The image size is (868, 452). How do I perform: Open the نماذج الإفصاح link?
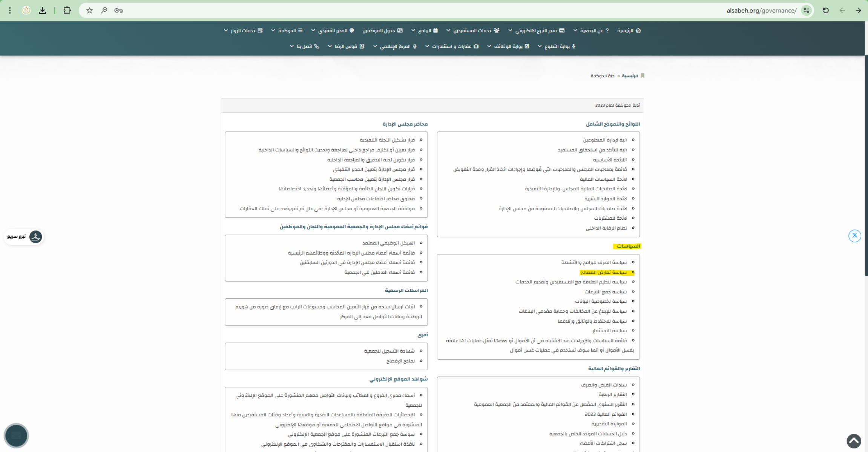[x=400, y=361]
